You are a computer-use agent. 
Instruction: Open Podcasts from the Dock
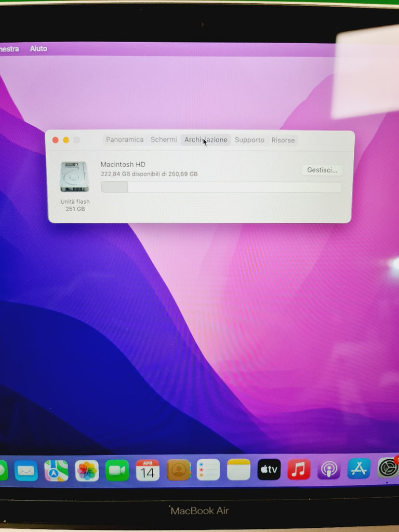point(329,469)
